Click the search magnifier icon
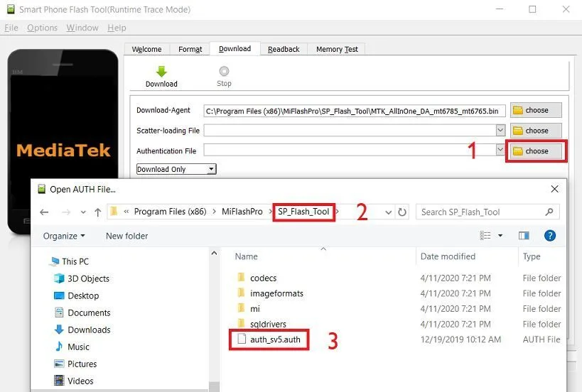 [549, 212]
